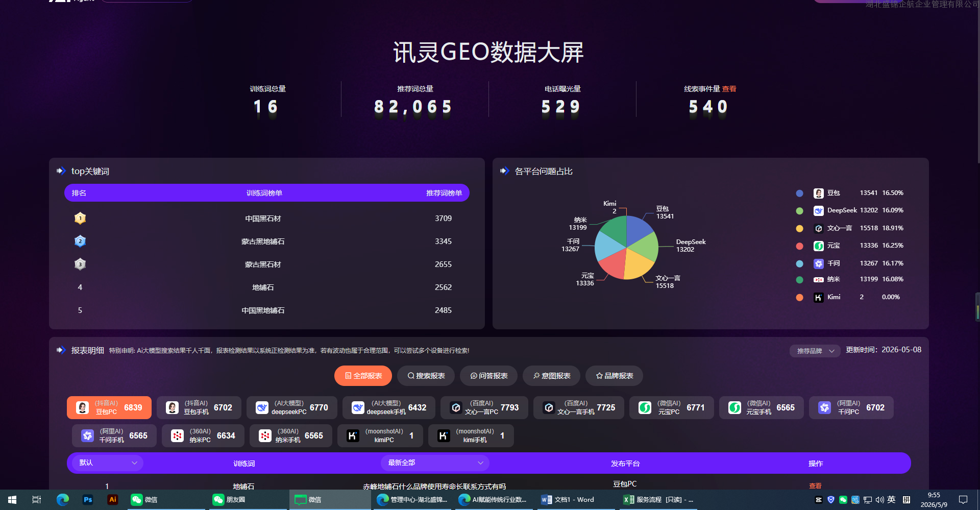This screenshot has width=980, height=510.
Task: Select the 纳米手机 6565 card
Action: 291,435
